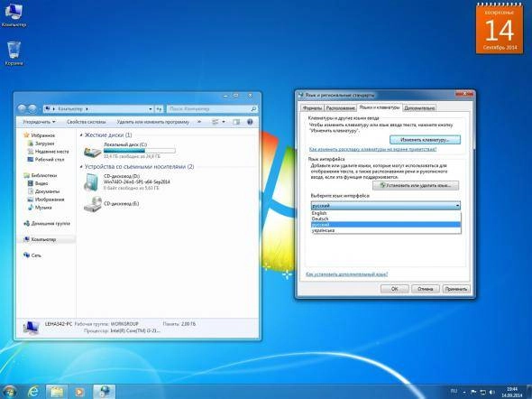
Task: Choose Deutsch in language list
Action: click(x=386, y=219)
